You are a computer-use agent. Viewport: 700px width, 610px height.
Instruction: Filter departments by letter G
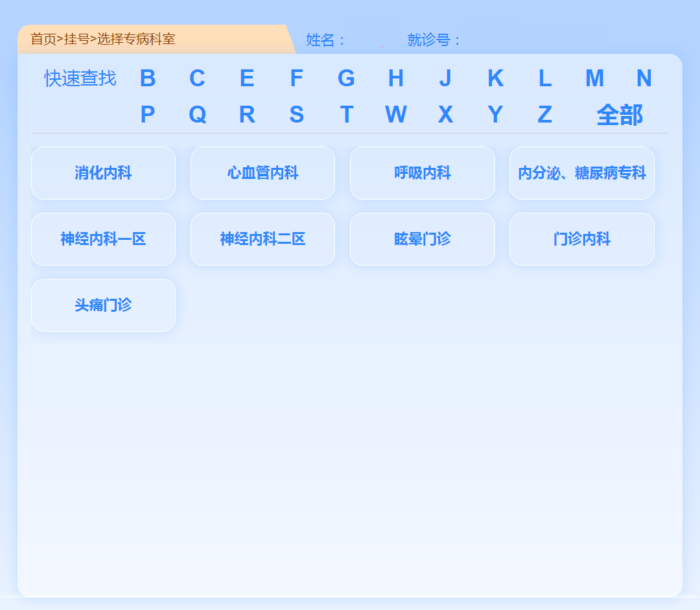click(346, 78)
